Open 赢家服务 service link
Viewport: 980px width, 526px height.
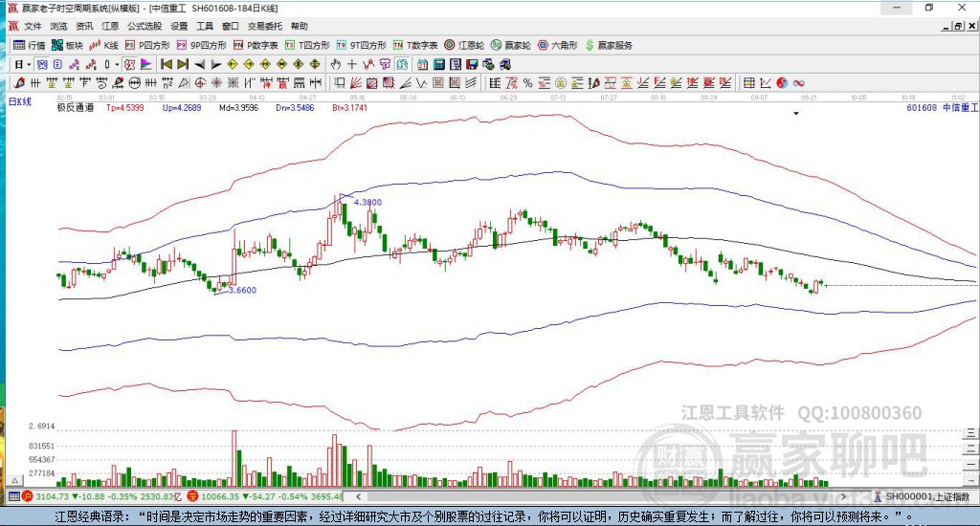click(609, 45)
